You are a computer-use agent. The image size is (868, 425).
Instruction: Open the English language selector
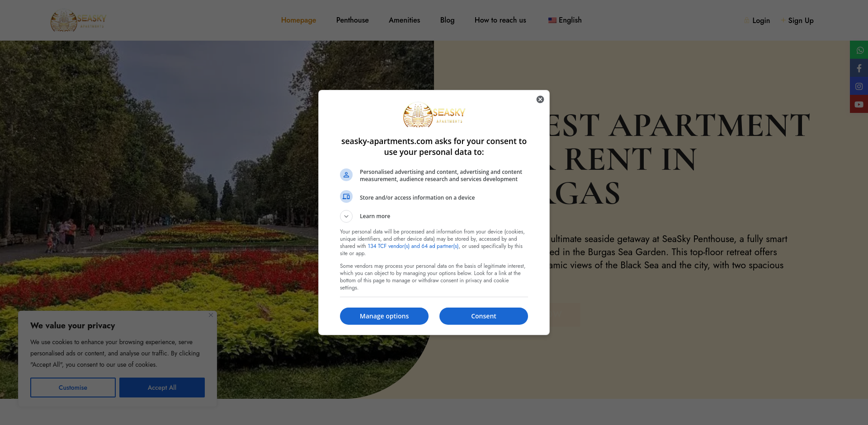coord(565,20)
